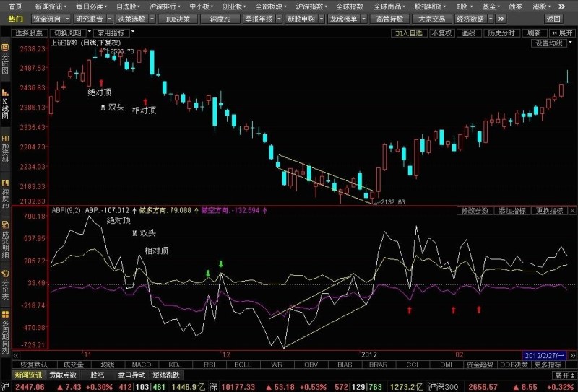578x392 pixels.
Task: Click the double-arrow overflow on the top menu bar
Action: [x=562, y=6]
